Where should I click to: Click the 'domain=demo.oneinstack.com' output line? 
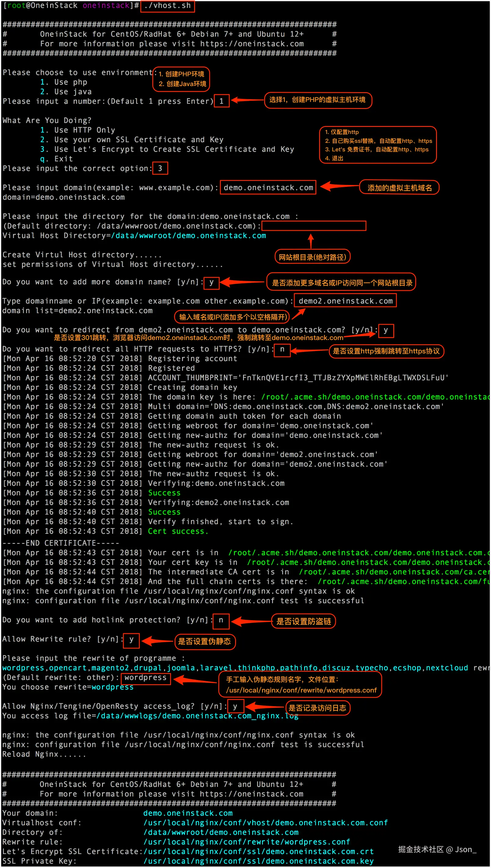[x=64, y=197]
